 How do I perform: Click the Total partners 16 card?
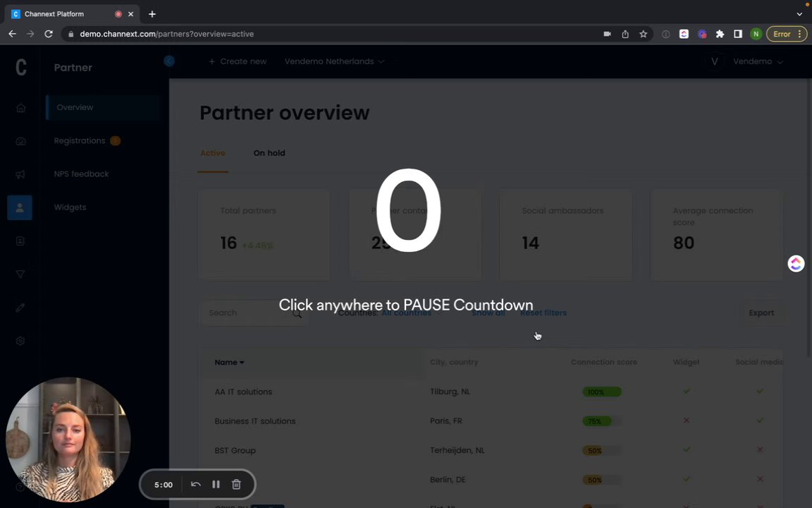point(264,235)
